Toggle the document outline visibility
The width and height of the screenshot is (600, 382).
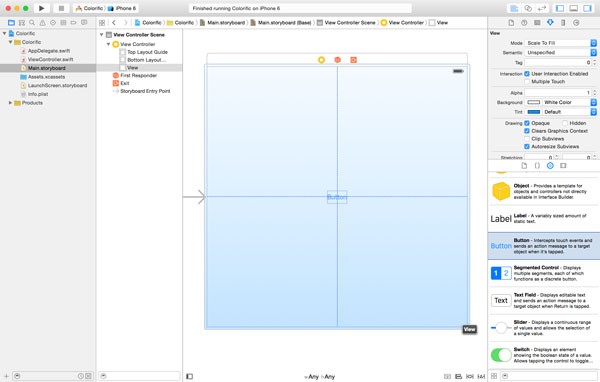pos(189,376)
